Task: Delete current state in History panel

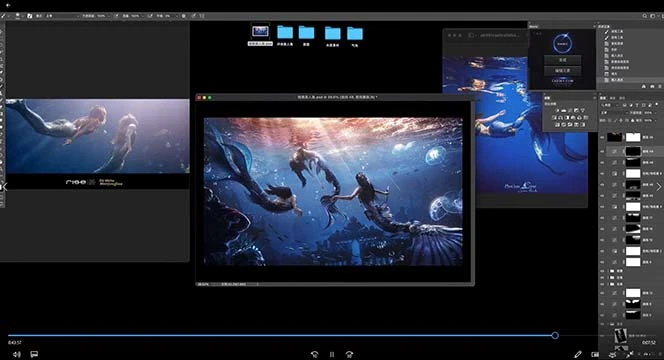Action: [x=660, y=86]
